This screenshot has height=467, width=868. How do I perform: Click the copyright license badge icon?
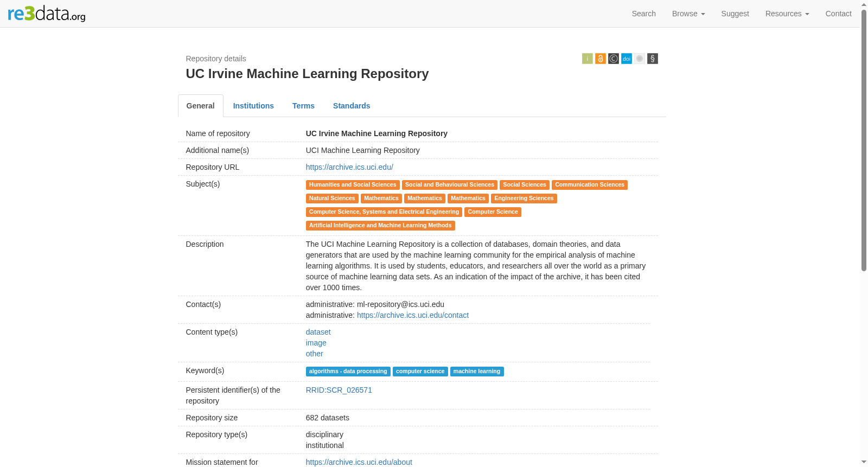coord(613,59)
